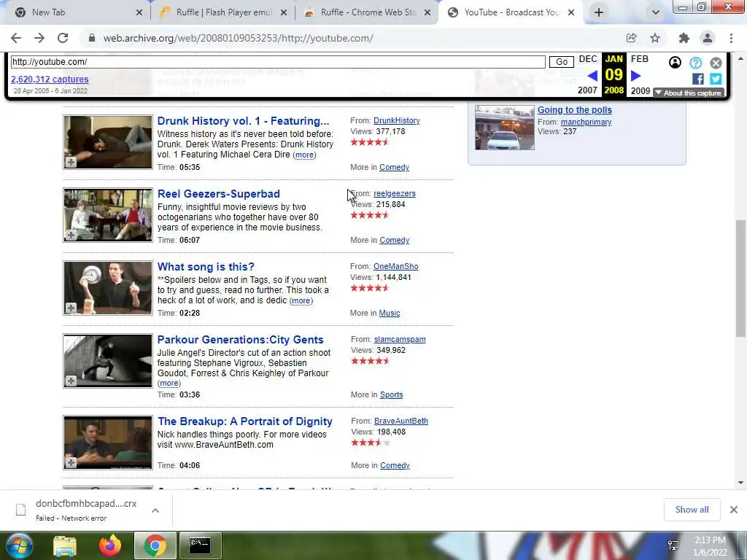Image resolution: width=747 pixels, height=560 pixels.
Task: Open the Chrome three-dot menu
Action: pyautogui.click(x=731, y=38)
